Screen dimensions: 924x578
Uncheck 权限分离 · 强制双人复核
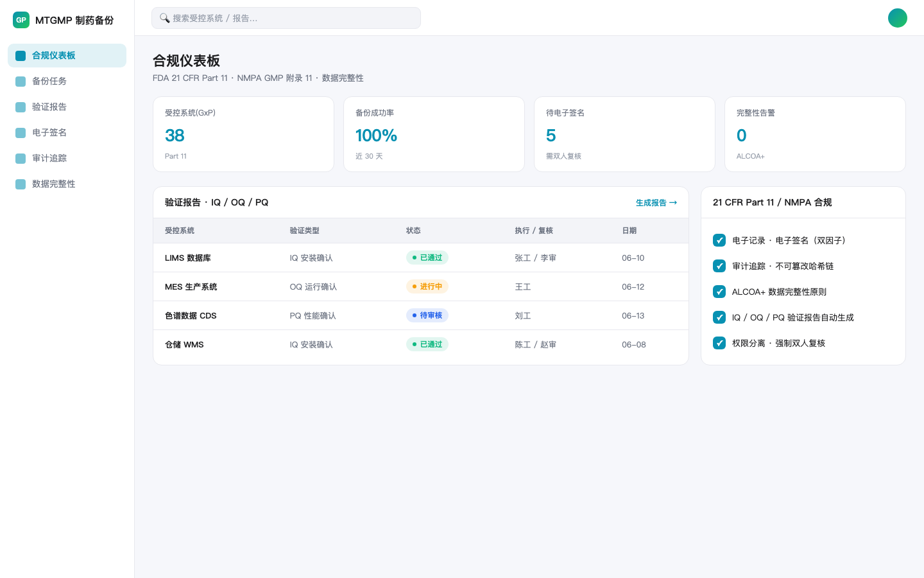pos(719,343)
